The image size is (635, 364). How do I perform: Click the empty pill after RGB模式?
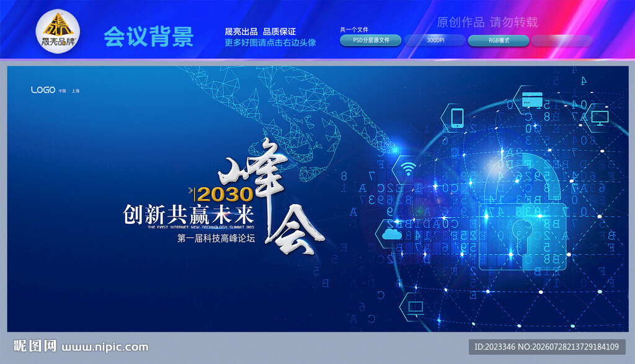(562, 40)
